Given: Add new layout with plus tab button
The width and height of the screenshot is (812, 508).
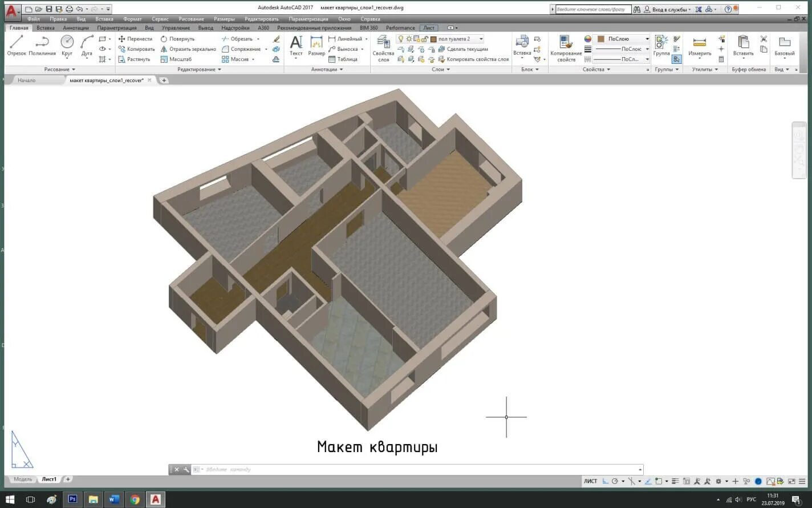Looking at the screenshot, I should (68, 479).
